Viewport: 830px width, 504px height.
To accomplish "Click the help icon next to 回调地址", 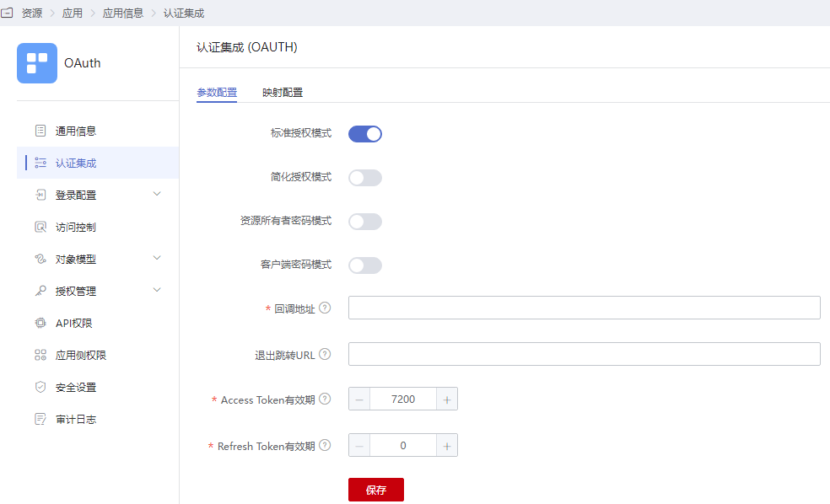I will tap(325, 308).
